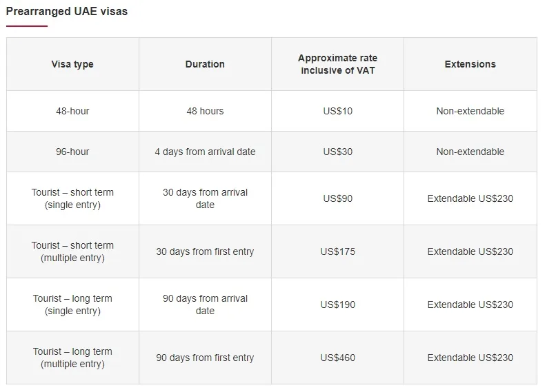Select 90 days from first entry cell
This screenshot has height=392, width=547.
click(x=205, y=358)
